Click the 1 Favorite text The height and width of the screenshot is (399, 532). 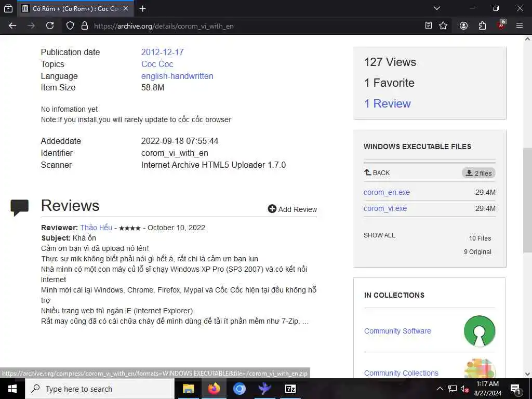point(389,83)
